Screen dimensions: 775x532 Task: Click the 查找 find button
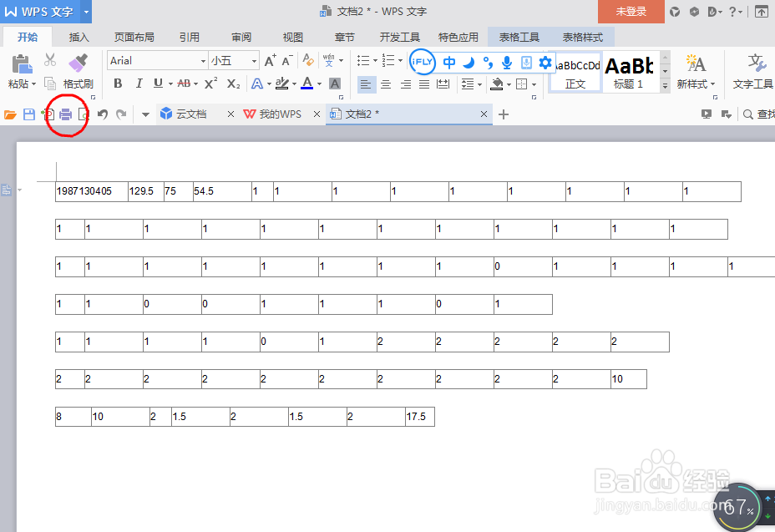[x=758, y=114]
